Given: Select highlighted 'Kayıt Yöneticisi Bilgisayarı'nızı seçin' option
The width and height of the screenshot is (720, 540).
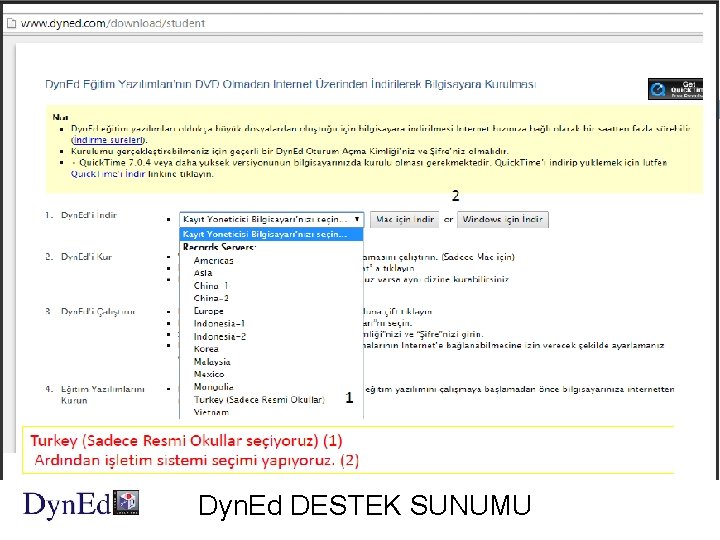Looking at the screenshot, I should (271, 234).
